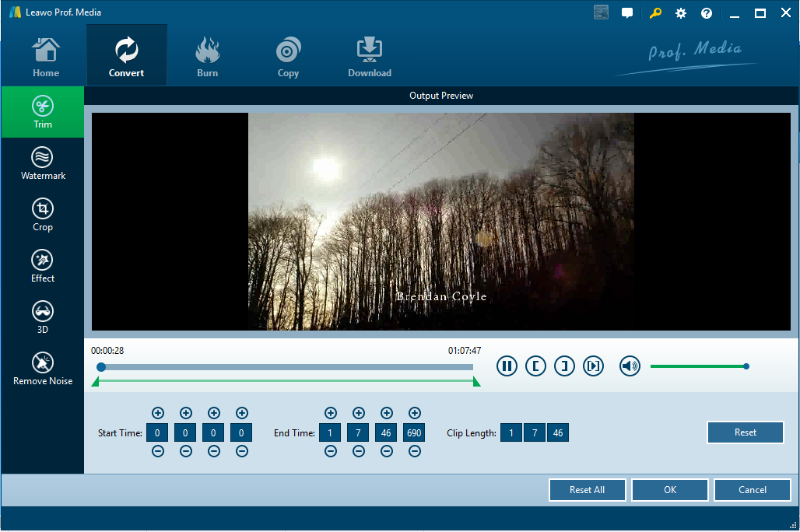The width and height of the screenshot is (800, 532).
Task: Click the End Time seconds field
Action: point(387,432)
